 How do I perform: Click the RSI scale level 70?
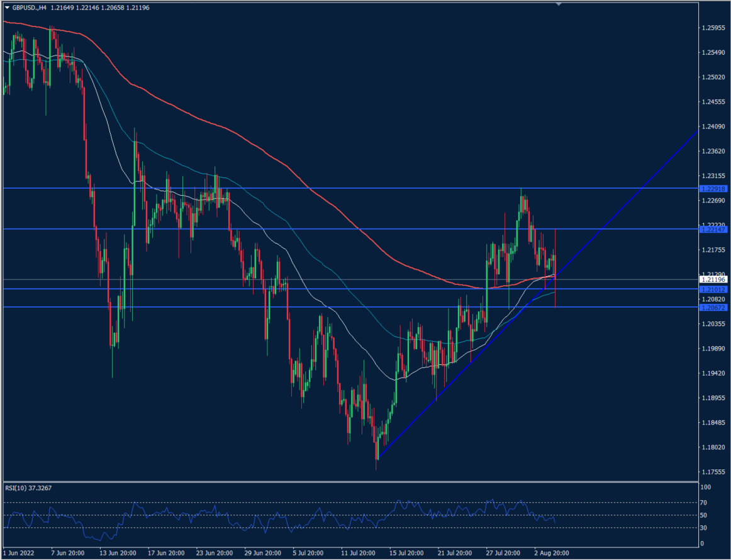705,503
